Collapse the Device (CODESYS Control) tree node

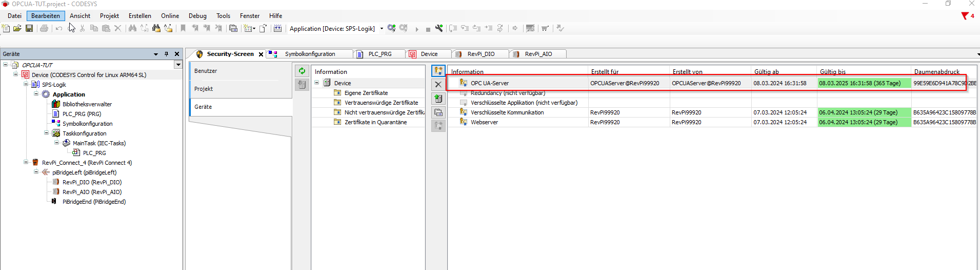click(x=16, y=74)
